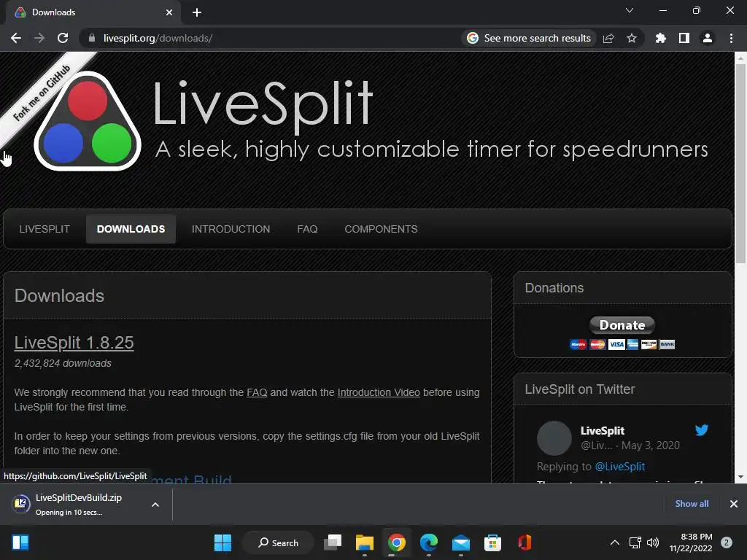Click the browser back arrow

[x=16, y=38]
